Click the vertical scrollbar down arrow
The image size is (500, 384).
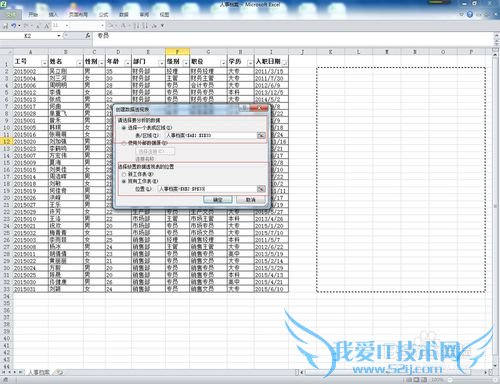[x=496, y=365]
